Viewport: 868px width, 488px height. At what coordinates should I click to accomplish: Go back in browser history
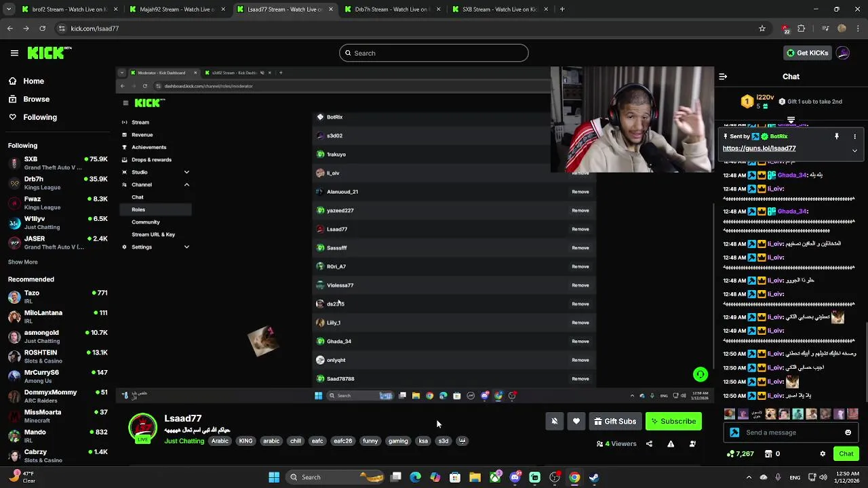10,28
